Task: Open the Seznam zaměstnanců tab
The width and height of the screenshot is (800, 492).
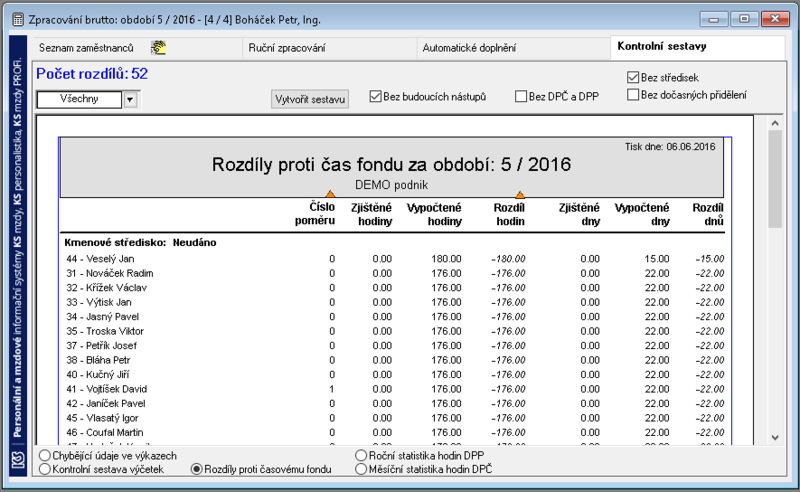Action: (86, 48)
